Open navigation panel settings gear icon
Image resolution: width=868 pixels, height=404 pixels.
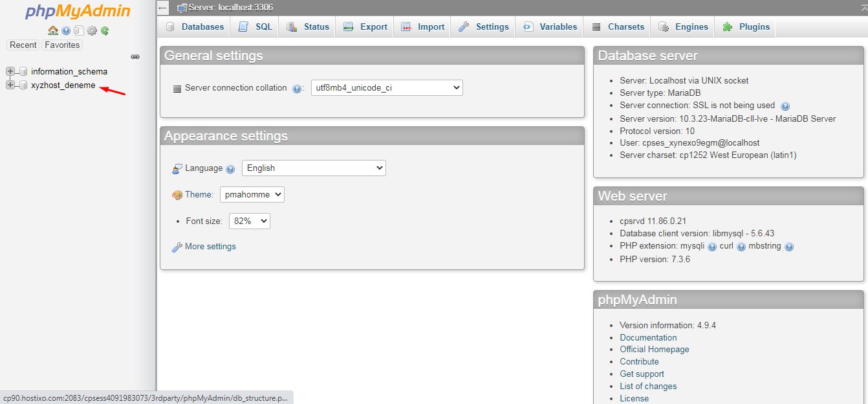pos(92,30)
